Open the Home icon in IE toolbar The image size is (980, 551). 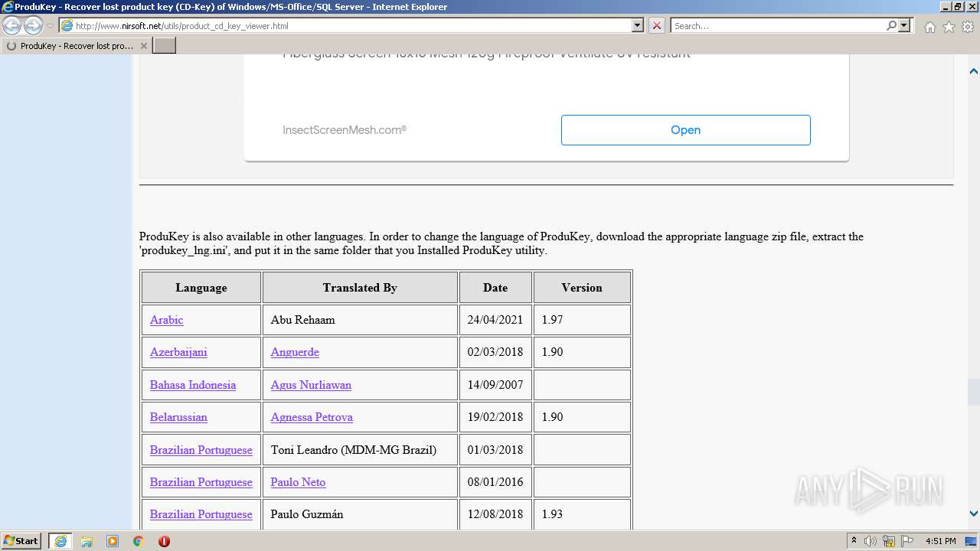coord(929,27)
